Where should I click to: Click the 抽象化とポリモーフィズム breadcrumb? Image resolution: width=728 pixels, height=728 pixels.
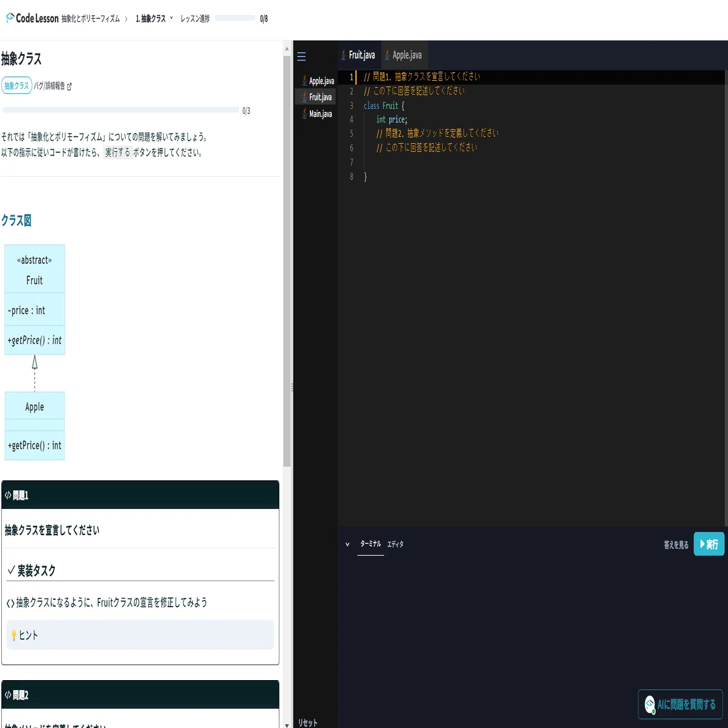pyautogui.click(x=91, y=19)
